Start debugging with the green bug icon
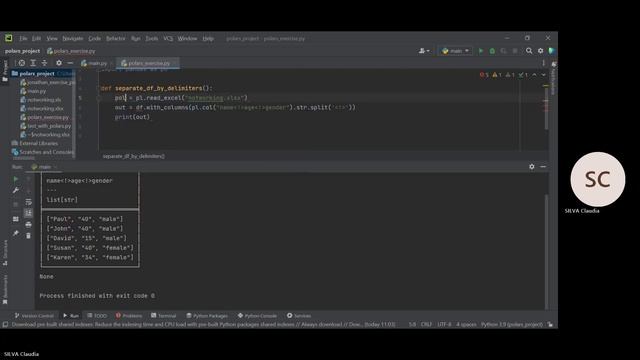This screenshot has width=640, height=360. 492,51
